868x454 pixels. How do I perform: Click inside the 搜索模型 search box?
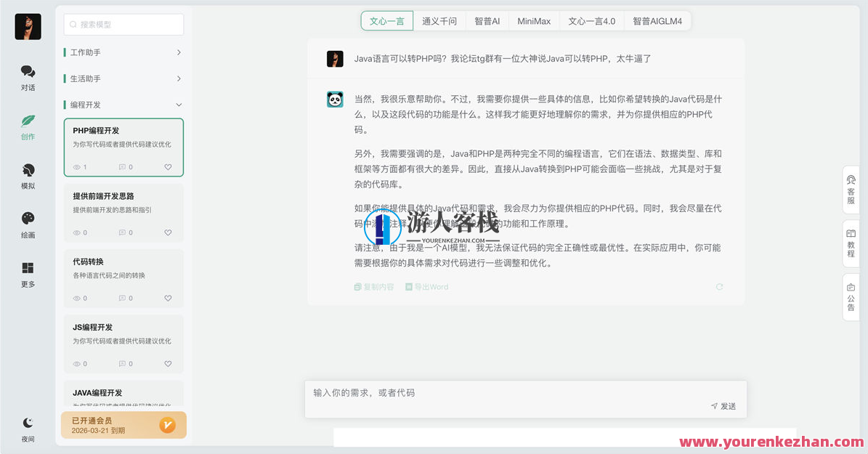pos(123,24)
